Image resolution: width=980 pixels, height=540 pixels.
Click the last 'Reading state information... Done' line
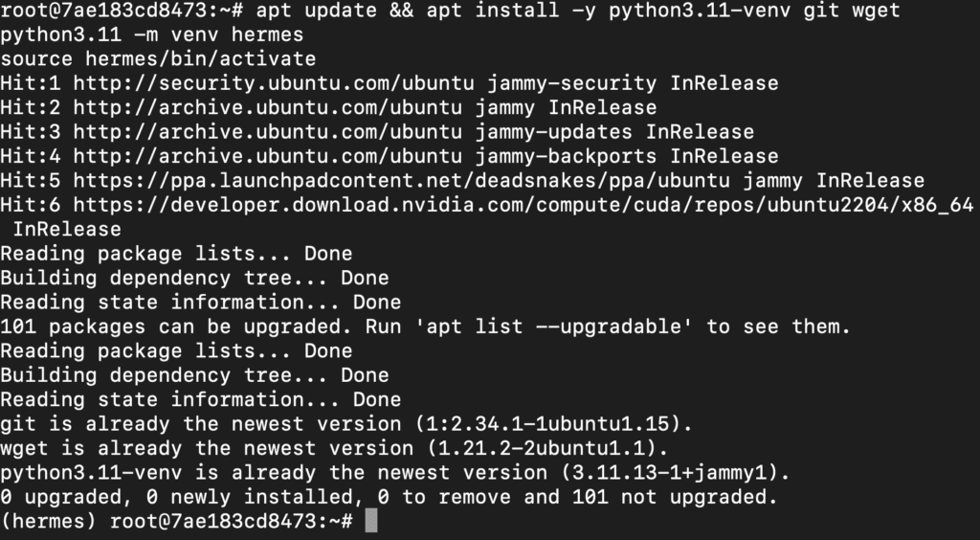point(201,399)
